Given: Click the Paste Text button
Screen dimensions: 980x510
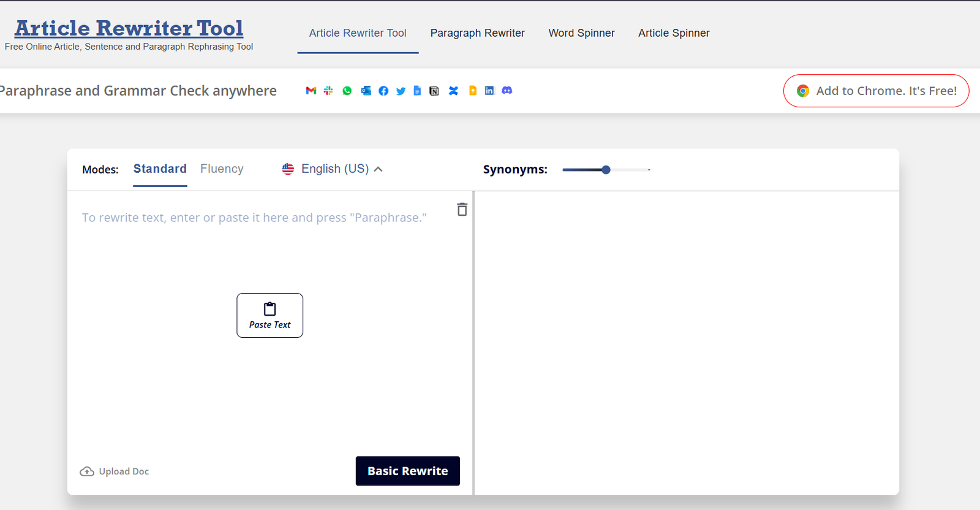Looking at the screenshot, I should point(269,315).
